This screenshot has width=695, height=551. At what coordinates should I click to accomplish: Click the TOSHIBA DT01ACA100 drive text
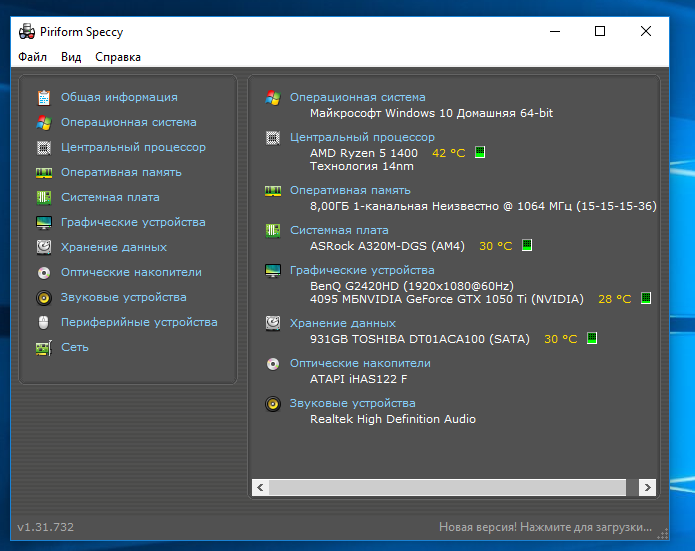[x=420, y=339]
